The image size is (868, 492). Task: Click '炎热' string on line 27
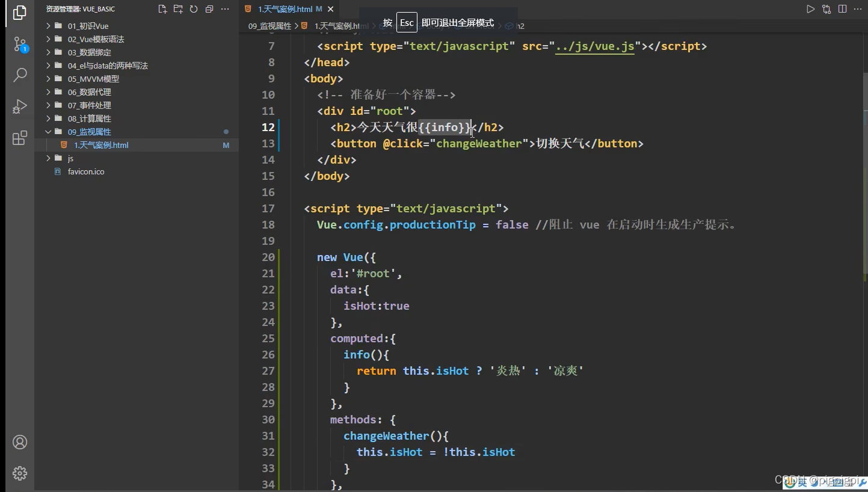tap(508, 371)
